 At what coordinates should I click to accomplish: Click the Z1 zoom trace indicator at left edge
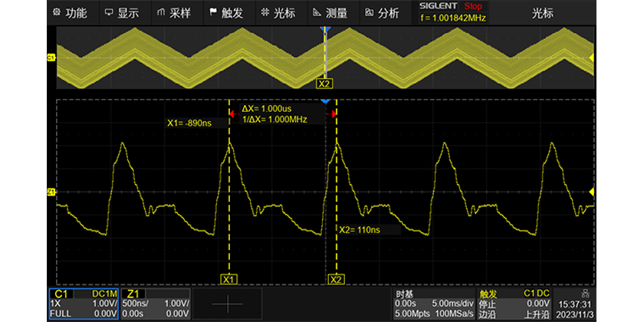[x=51, y=192]
